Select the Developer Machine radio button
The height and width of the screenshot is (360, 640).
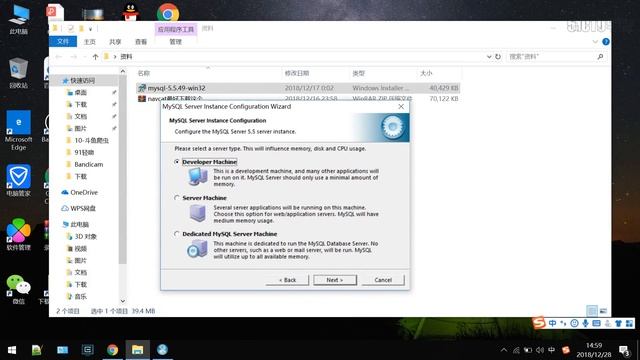point(177,162)
